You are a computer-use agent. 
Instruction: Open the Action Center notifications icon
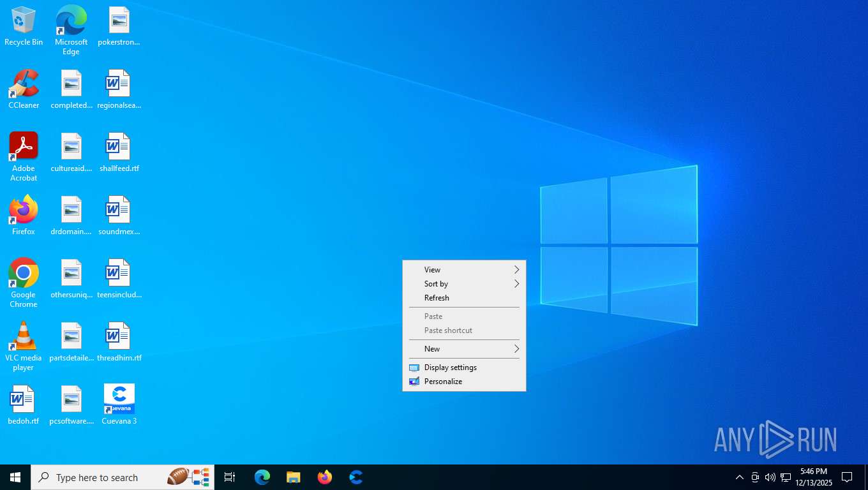pos(847,477)
